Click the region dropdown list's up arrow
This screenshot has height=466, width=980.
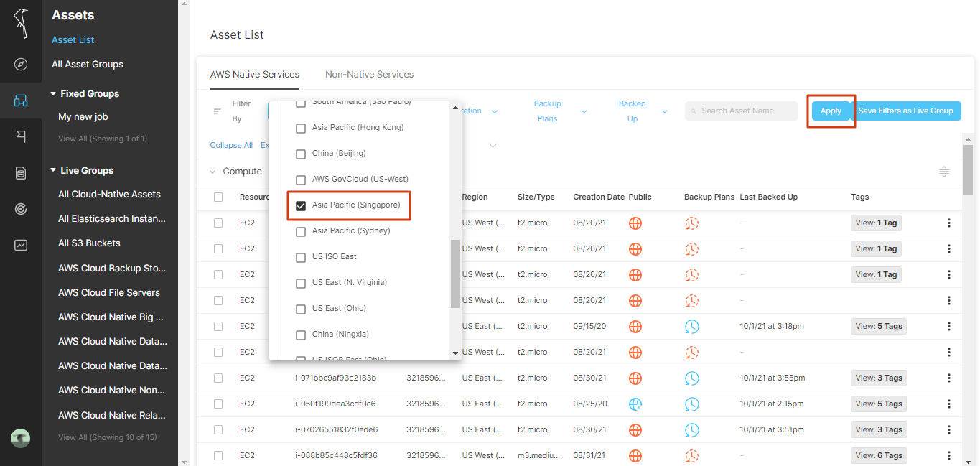[455, 108]
